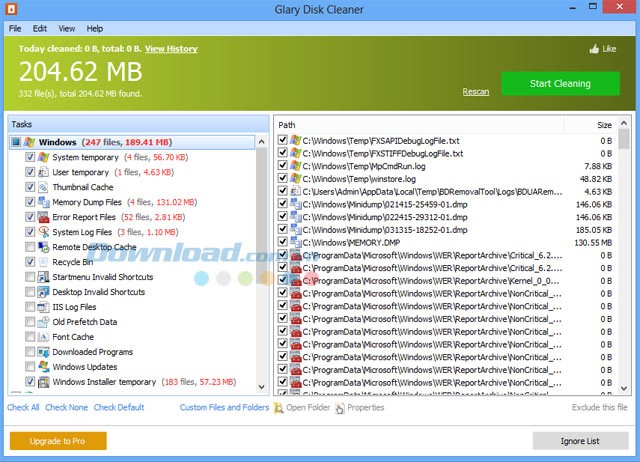Open the Help menu
This screenshot has height=462, width=640.
[x=95, y=29]
